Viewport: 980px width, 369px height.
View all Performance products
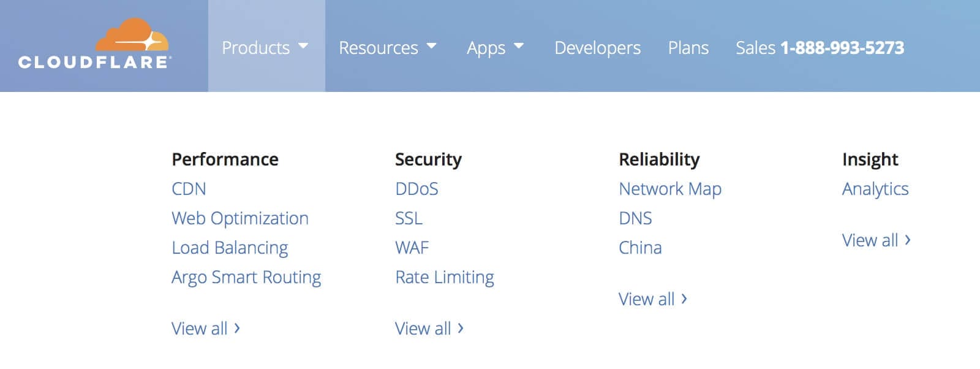click(205, 329)
